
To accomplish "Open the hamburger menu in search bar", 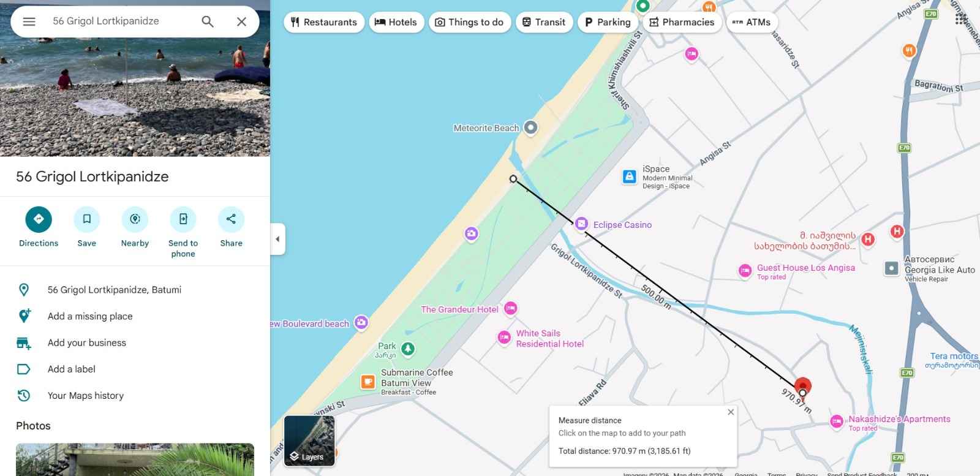I will point(29,21).
